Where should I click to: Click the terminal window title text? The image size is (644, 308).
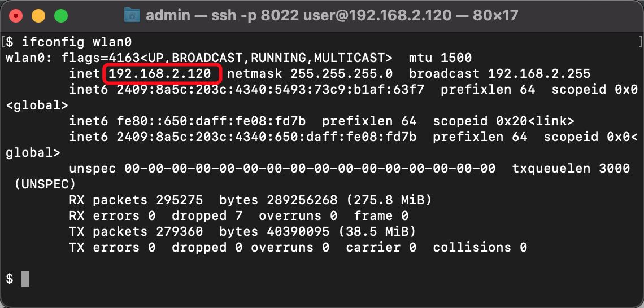pos(332,16)
